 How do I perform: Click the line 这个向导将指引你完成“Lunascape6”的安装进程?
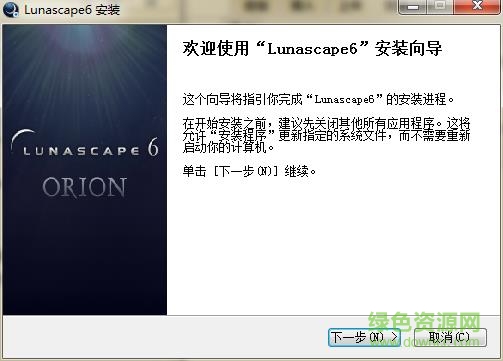[x=318, y=99]
